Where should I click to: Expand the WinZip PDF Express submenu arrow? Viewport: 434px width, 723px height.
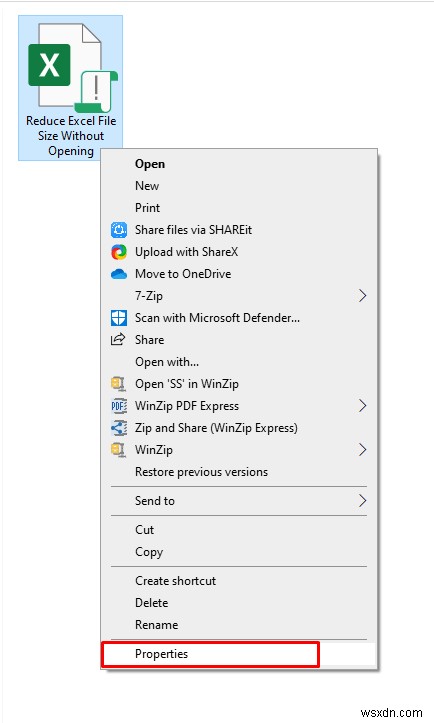pyautogui.click(x=363, y=406)
